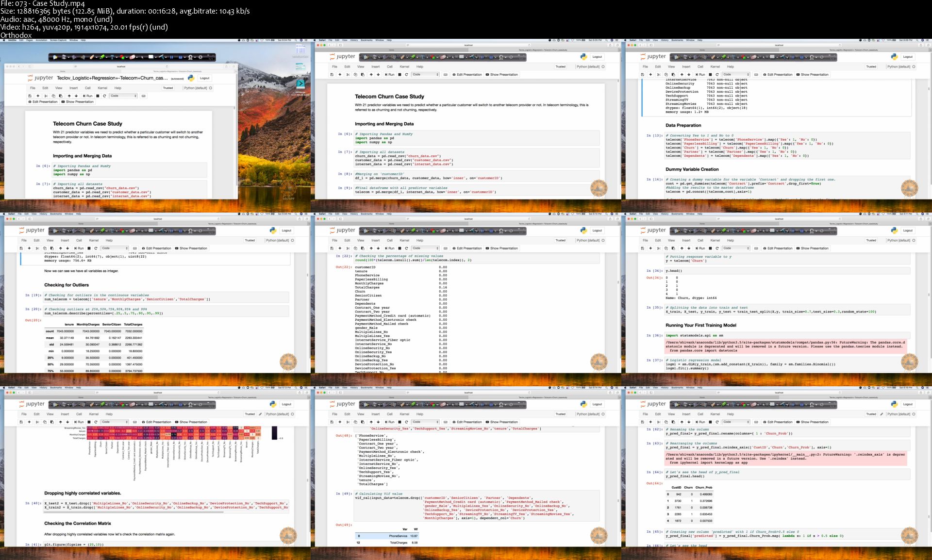Move the cell down with the arrow icon in the Checking for Outliers frame
This screenshot has height=560, width=932.
67,248
